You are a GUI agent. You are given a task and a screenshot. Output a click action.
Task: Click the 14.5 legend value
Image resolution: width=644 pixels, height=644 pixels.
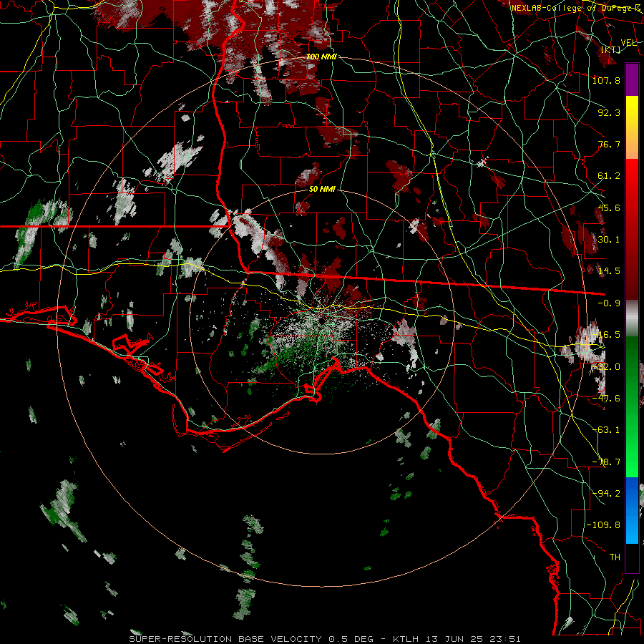[609, 271]
